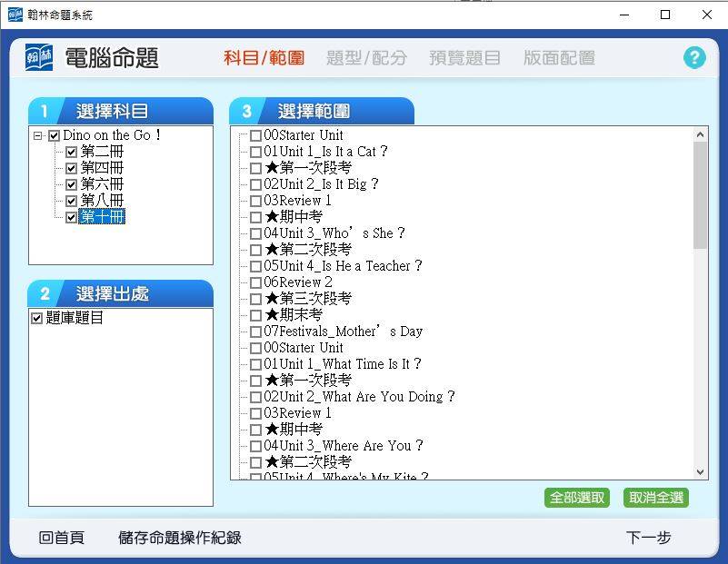Click the scope list scroll up arrow
The image size is (728, 564).
(700, 135)
